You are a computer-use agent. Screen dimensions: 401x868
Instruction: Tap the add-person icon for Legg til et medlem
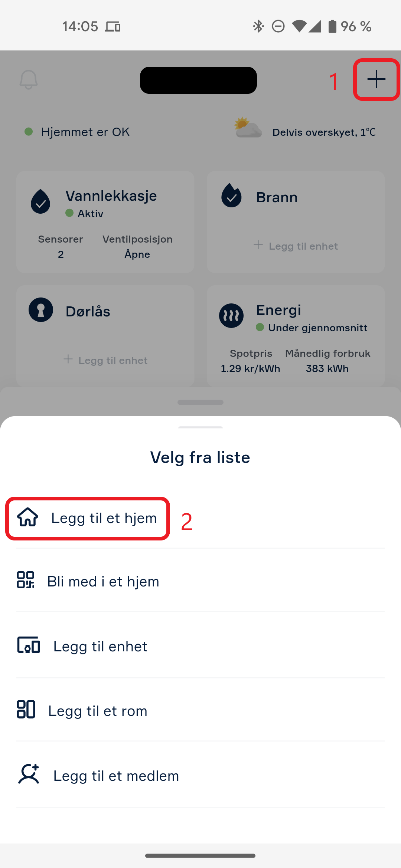point(29,774)
